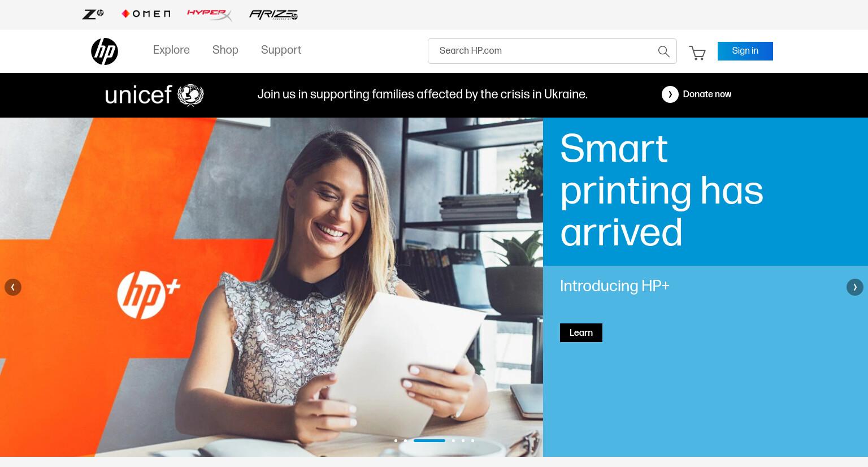The height and width of the screenshot is (467, 868).
Task: Open the HyperX brand logo link
Action: coord(210,14)
